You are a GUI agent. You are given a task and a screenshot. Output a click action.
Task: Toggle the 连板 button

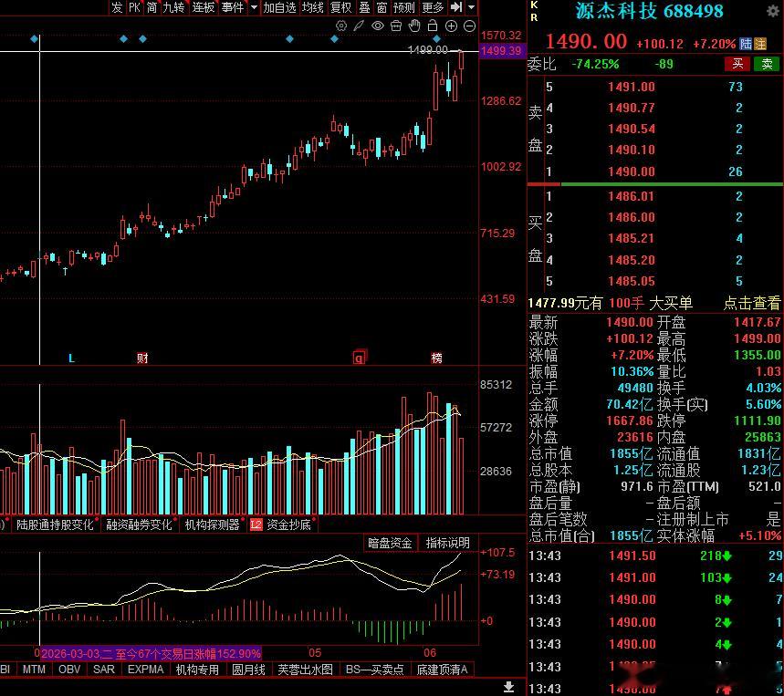click(204, 7)
